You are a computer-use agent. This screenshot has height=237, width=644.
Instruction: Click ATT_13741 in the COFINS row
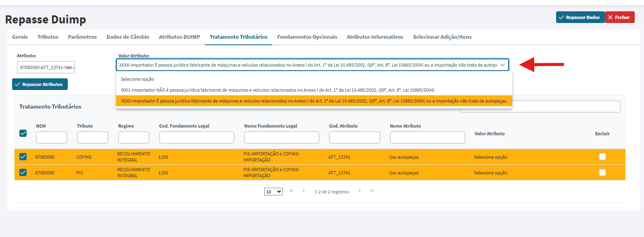tap(339, 157)
